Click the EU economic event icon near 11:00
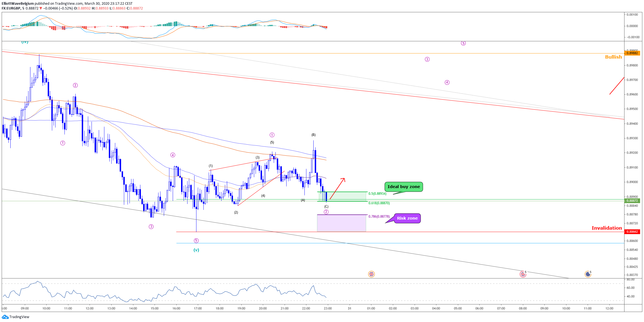Image resolution: width=644 pixels, height=322 pixels. (588, 274)
